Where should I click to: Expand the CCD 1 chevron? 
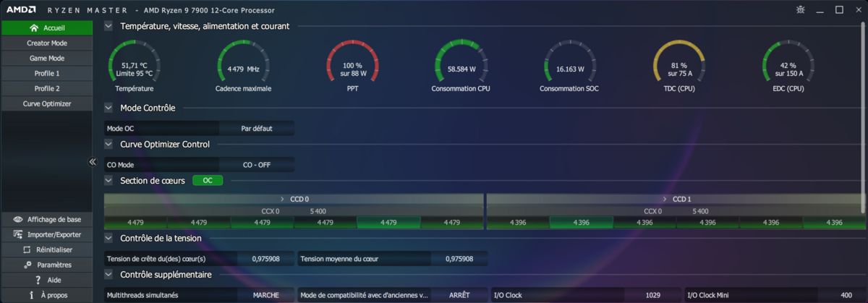click(x=664, y=199)
